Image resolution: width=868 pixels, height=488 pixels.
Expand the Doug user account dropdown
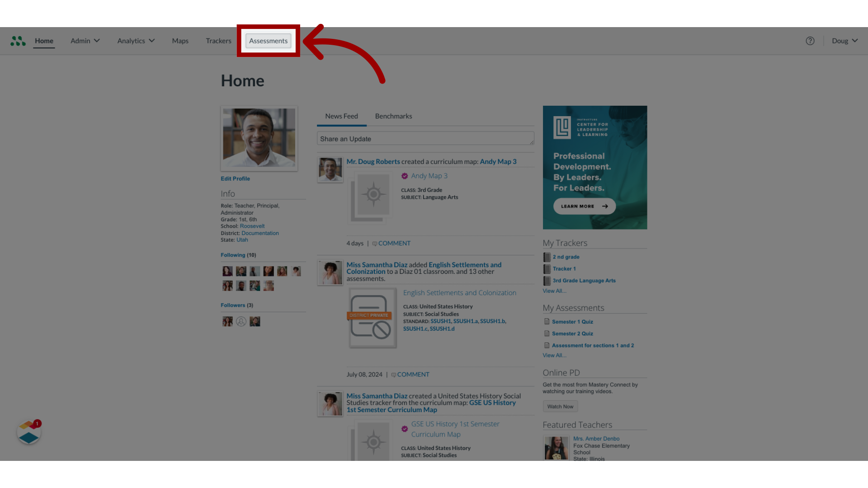point(845,40)
